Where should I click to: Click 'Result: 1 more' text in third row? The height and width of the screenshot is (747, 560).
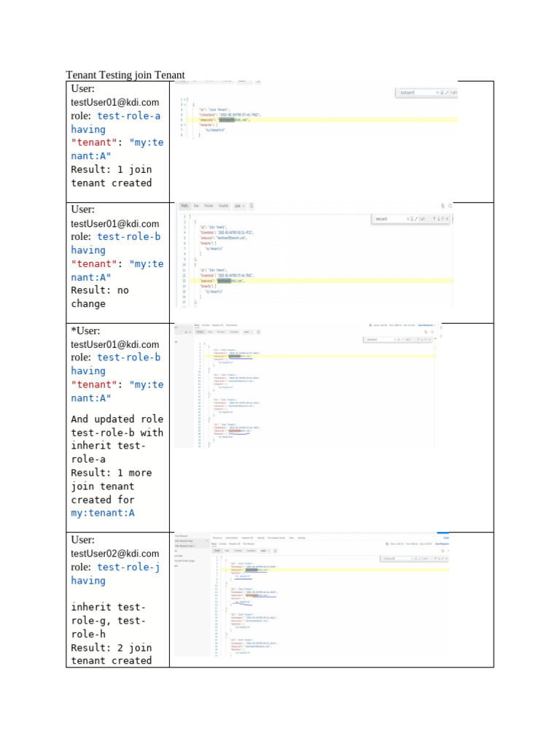pyautogui.click(x=112, y=473)
